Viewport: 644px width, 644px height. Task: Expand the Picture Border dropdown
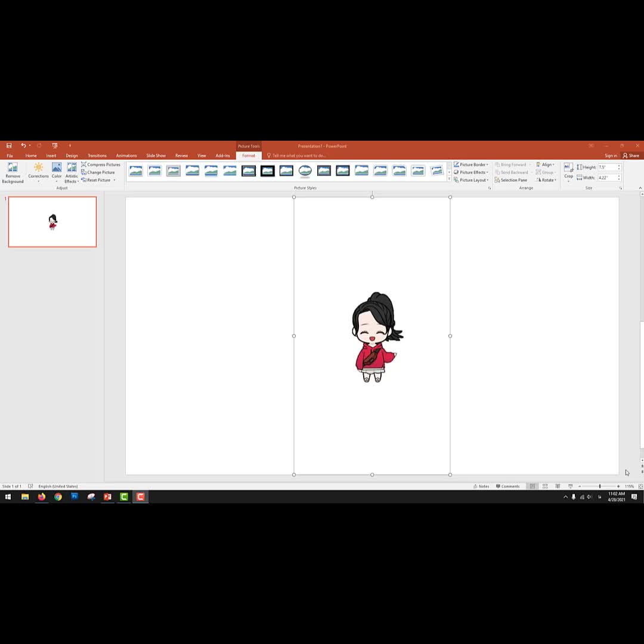coord(471,165)
